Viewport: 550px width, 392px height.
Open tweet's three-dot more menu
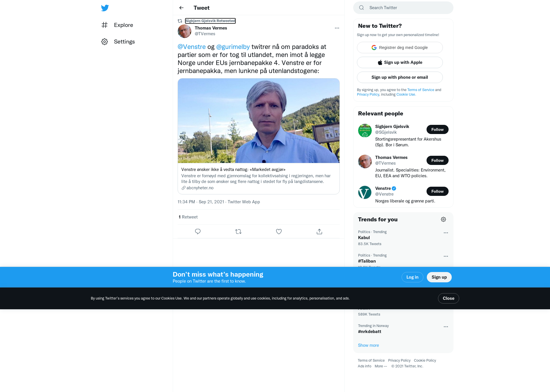coord(337,28)
